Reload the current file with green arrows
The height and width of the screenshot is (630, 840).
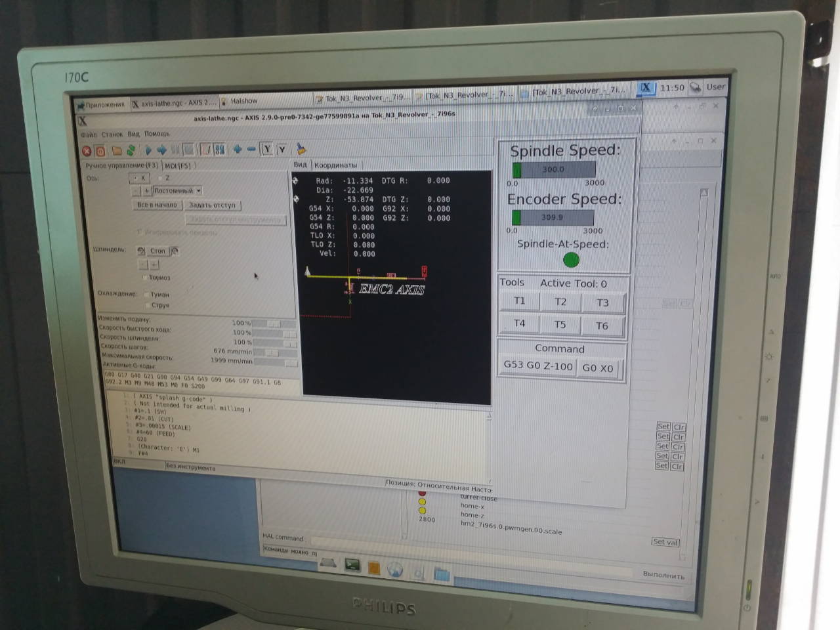tap(131, 150)
